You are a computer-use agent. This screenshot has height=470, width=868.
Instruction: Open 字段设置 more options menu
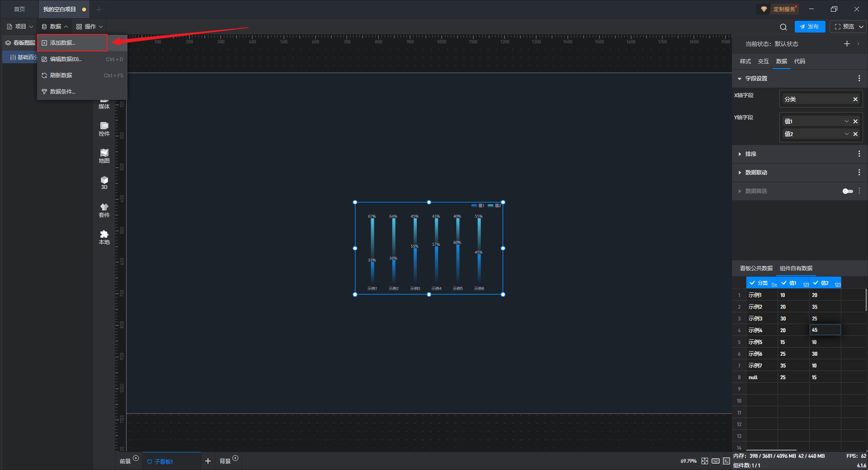[859, 79]
